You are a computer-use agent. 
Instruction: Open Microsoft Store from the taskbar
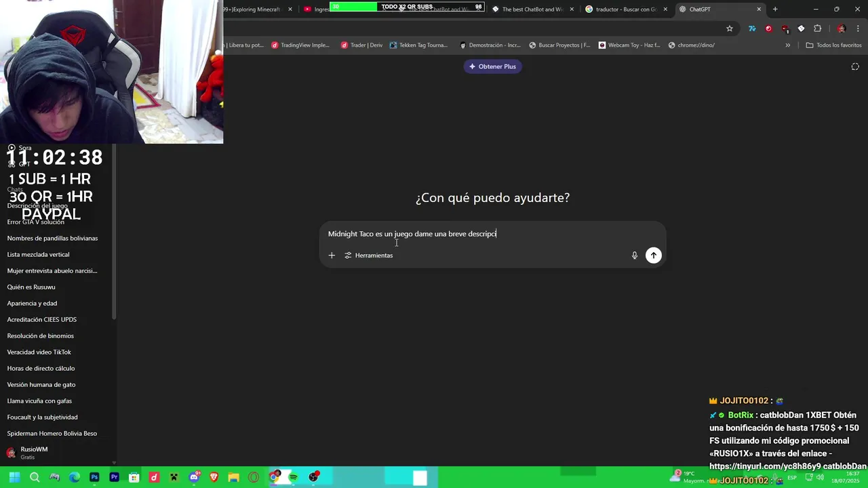[134, 477]
